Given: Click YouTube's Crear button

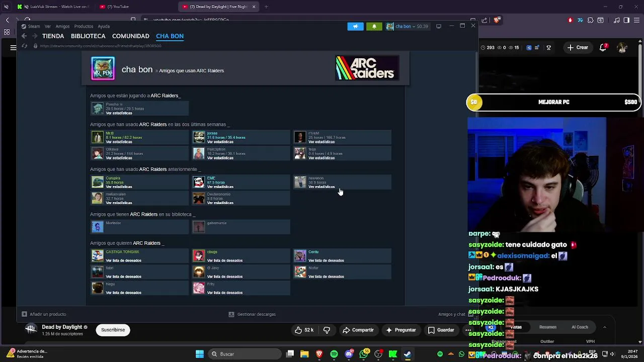Looking at the screenshot, I should pyautogui.click(x=577, y=47).
